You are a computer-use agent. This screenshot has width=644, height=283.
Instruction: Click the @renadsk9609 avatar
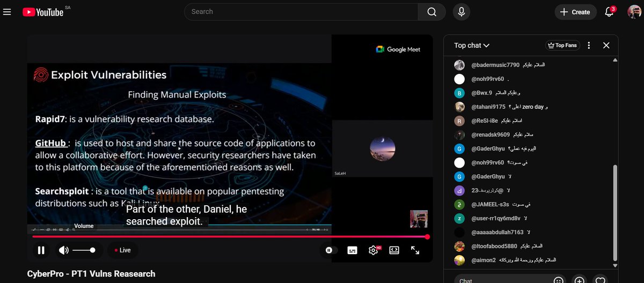[x=459, y=135]
